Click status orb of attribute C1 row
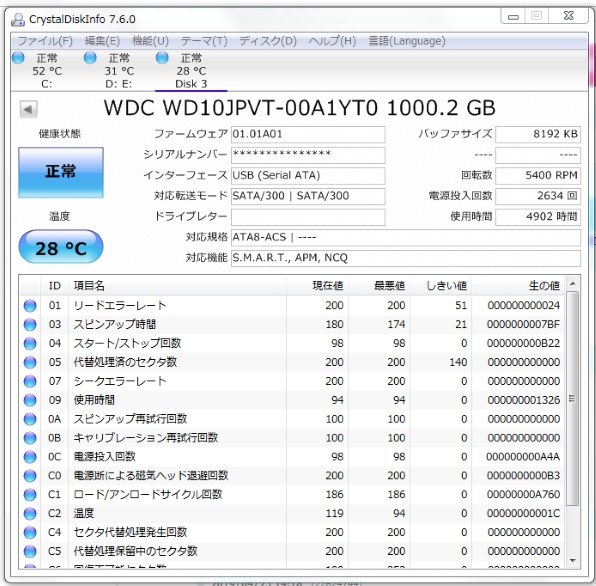 pos(30,495)
